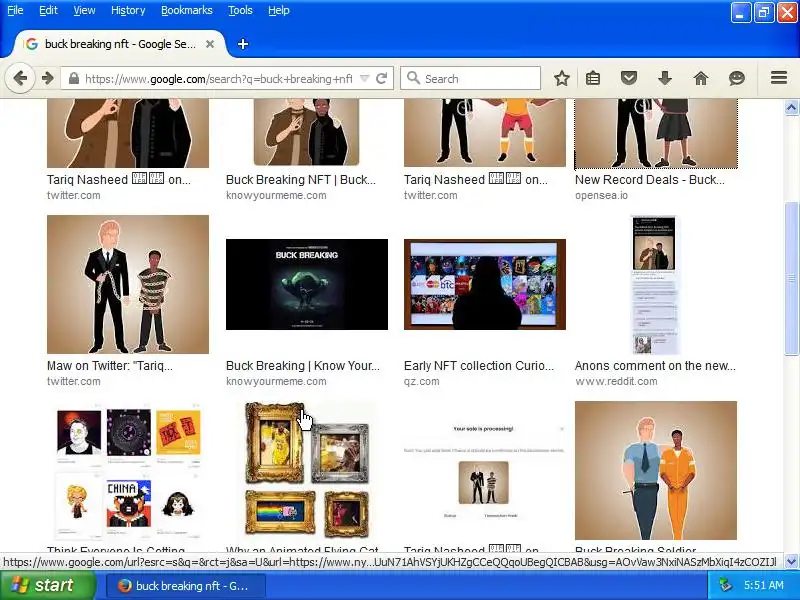
Task: Go to the Home page icon
Action: tap(701, 79)
